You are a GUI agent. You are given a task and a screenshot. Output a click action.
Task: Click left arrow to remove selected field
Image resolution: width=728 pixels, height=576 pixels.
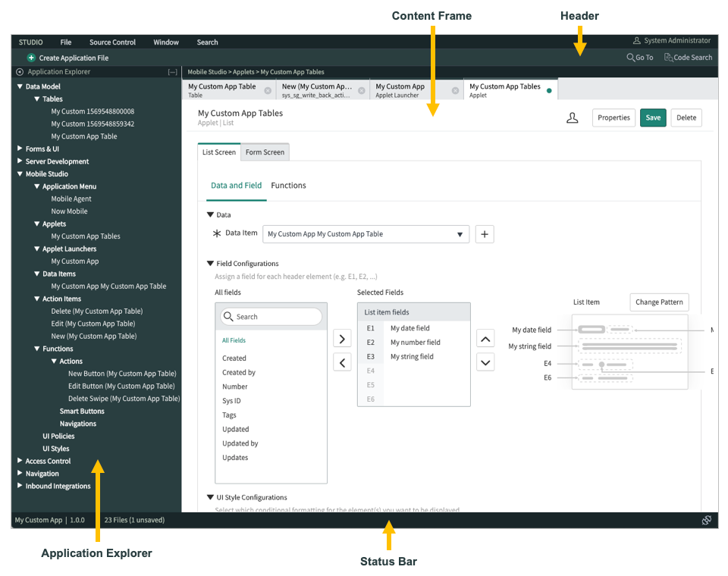342,362
